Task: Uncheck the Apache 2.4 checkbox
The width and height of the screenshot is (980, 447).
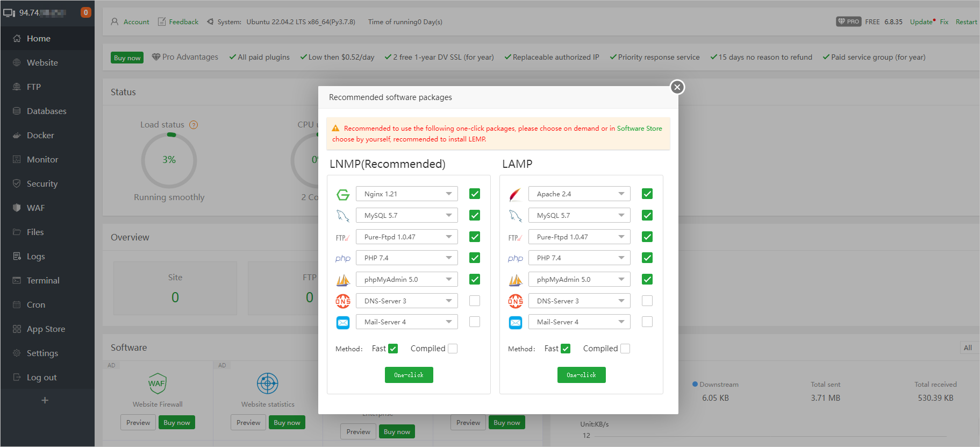Action: point(647,194)
